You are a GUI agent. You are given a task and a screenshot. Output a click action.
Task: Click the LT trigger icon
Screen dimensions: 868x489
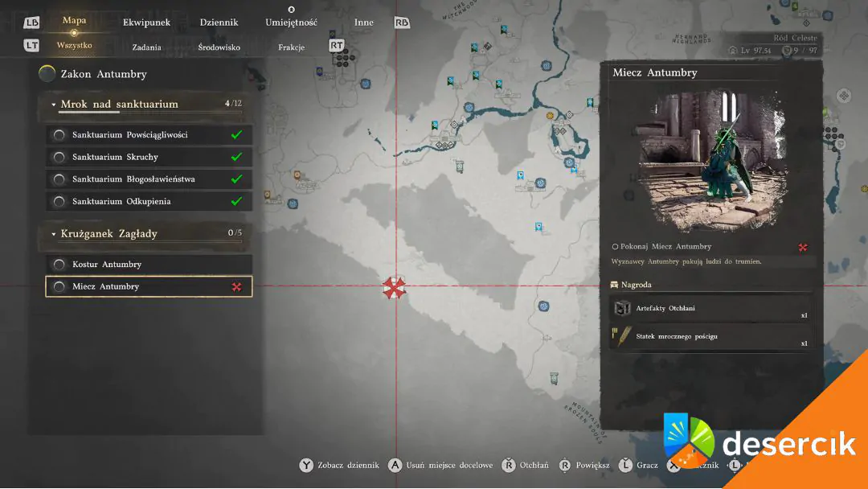(31, 45)
